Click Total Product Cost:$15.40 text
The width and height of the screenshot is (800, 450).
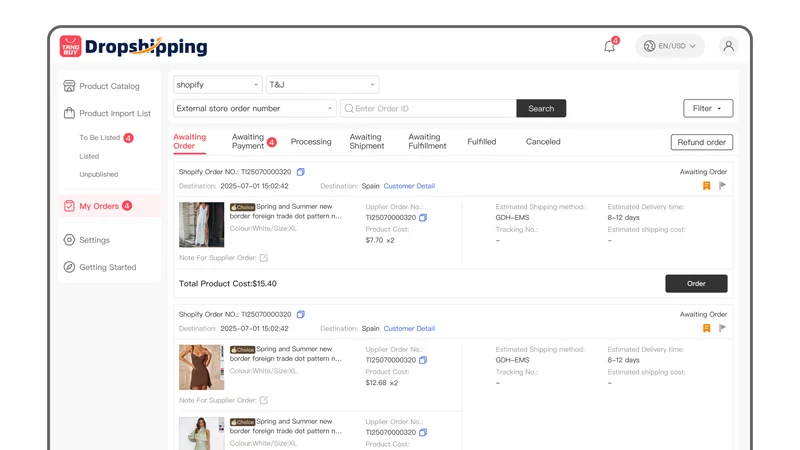pos(228,284)
